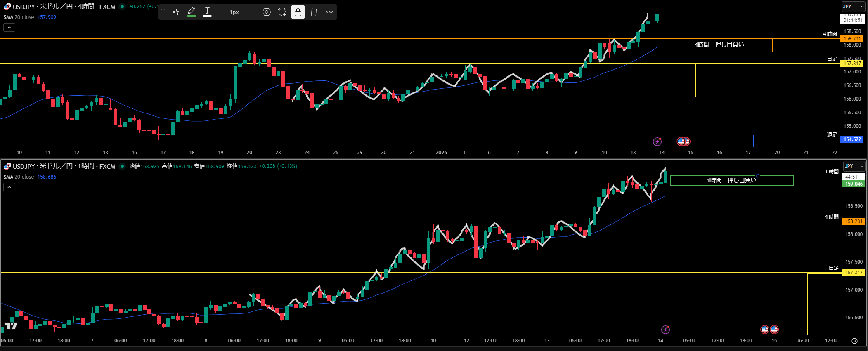Open the upper chart's JPY currency dropdown
Screen dimensions: 868x351
tap(853, 7)
